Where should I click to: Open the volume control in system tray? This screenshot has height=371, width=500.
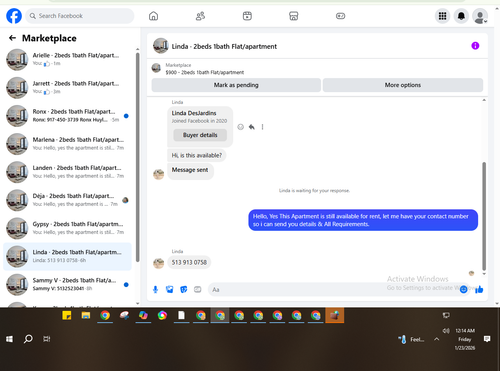click(446, 331)
